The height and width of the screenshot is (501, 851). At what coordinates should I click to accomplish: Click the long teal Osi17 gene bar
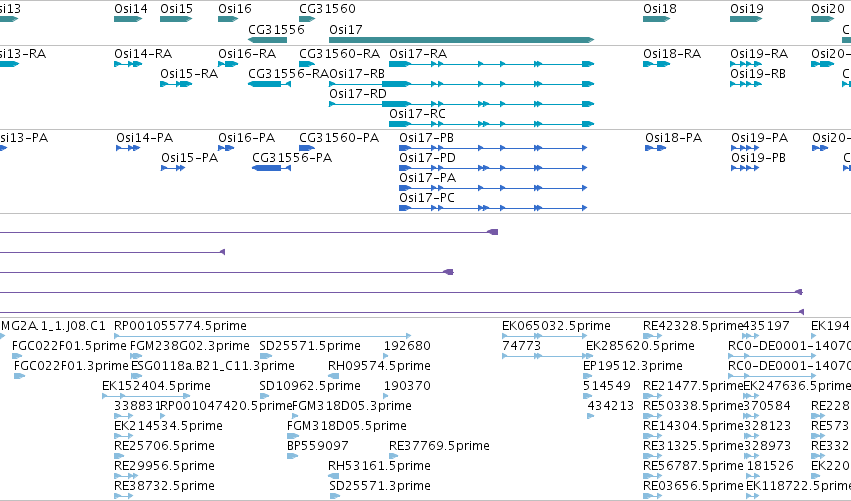[x=461, y=40]
